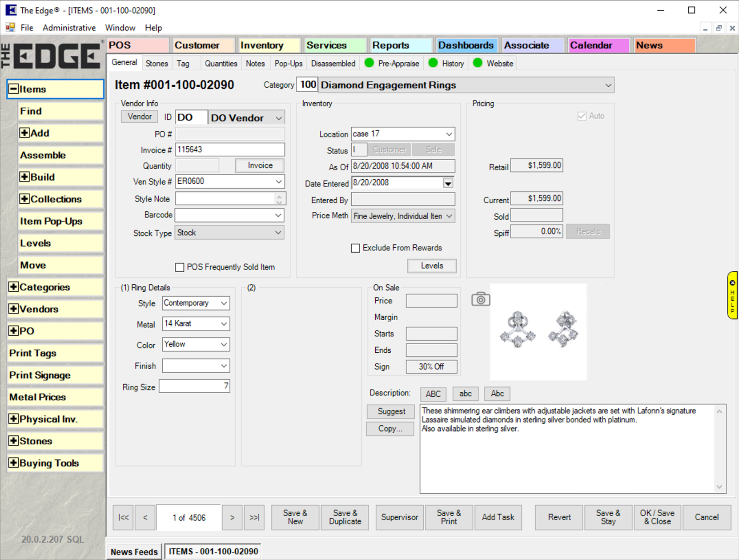
Task: Click the Save & Duplicate button
Action: click(x=345, y=517)
